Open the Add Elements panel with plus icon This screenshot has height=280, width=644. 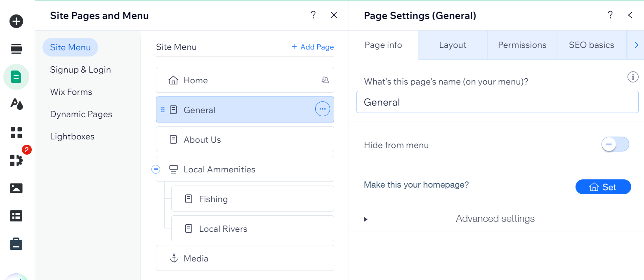pyautogui.click(x=16, y=21)
